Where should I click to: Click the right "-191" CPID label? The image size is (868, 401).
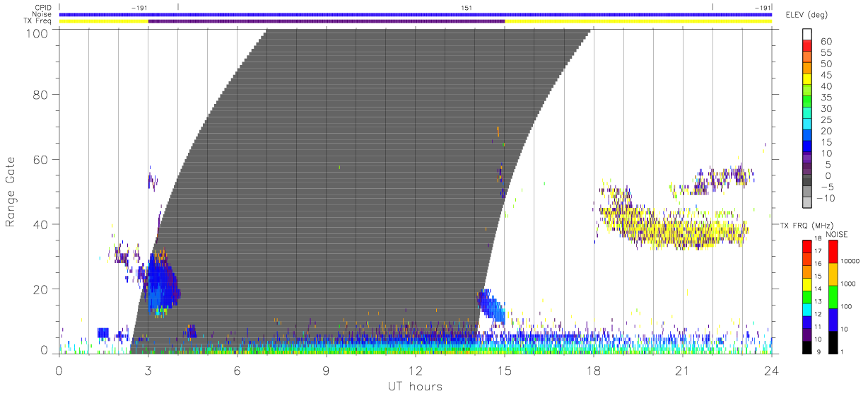762,7
